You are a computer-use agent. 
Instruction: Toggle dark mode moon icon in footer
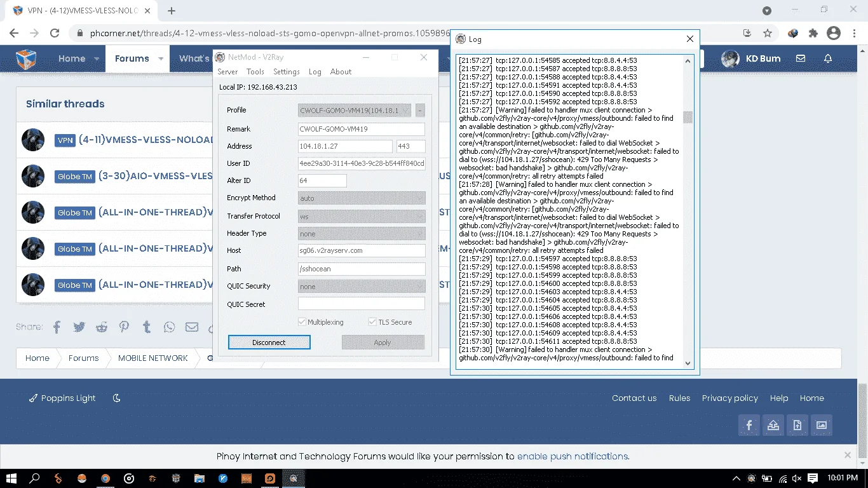[x=116, y=398]
